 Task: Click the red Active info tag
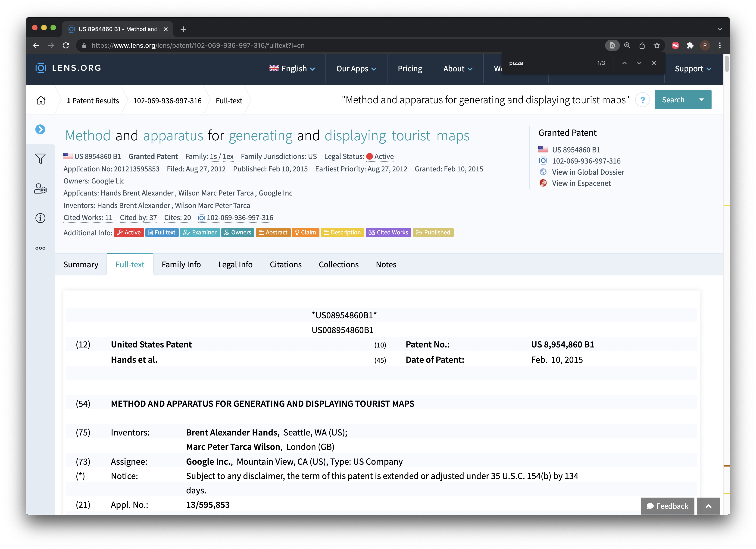point(129,233)
